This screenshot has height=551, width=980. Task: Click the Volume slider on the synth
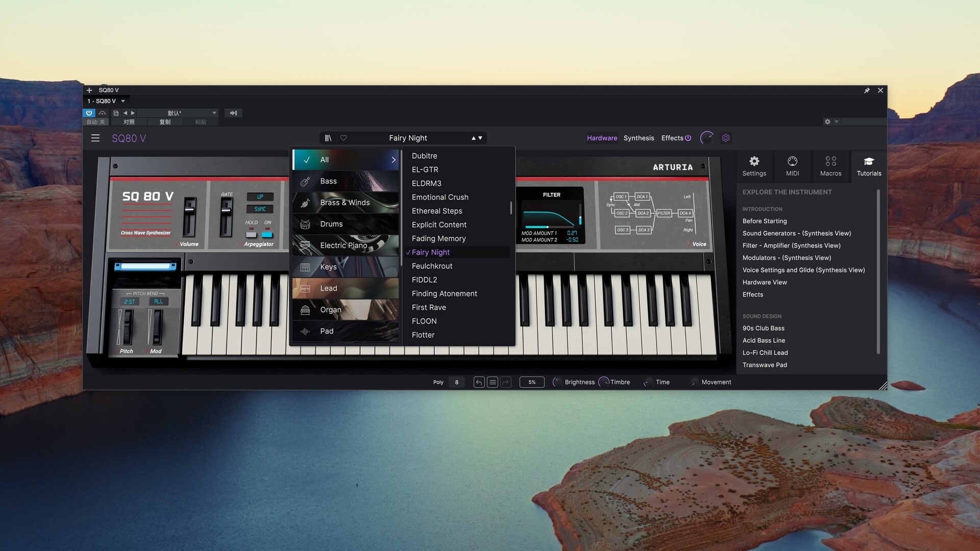pos(189,216)
